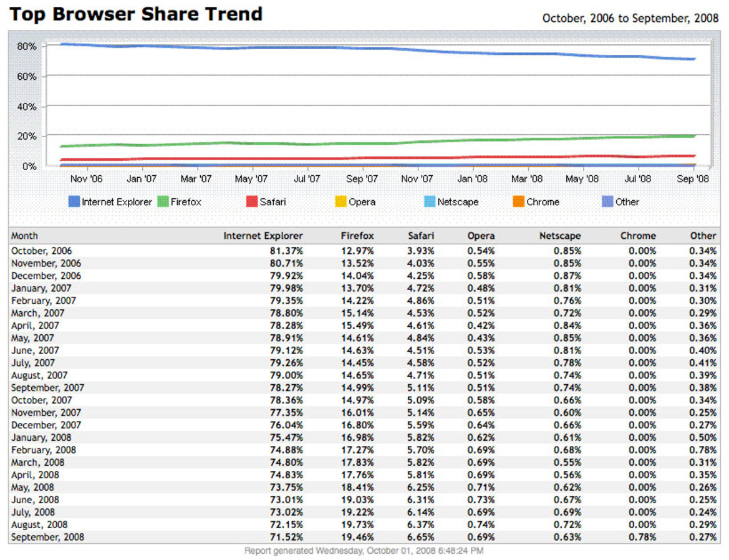Select the Firefox column header
729x560 pixels.
point(357,236)
